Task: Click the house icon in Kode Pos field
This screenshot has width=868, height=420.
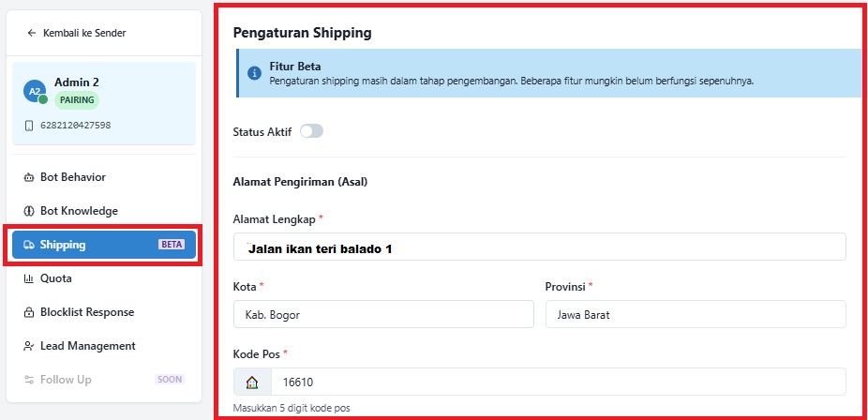Action: pos(252,382)
